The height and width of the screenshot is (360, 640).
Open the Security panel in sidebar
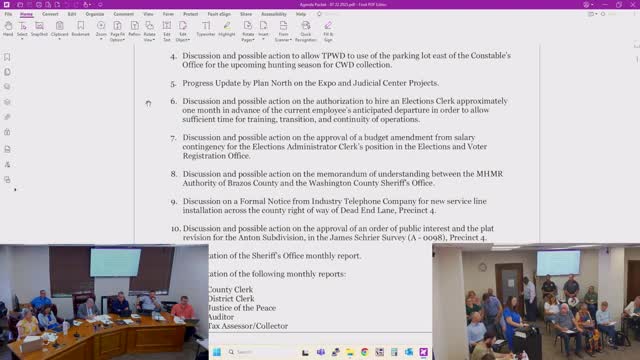pyautogui.click(x=7, y=132)
